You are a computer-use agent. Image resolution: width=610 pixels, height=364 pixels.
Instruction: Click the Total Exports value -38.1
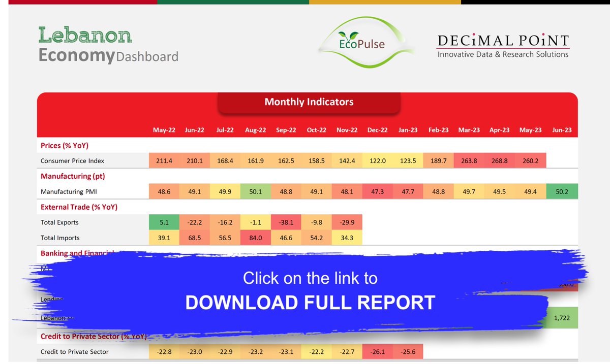pyautogui.click(x=286, y=222)
